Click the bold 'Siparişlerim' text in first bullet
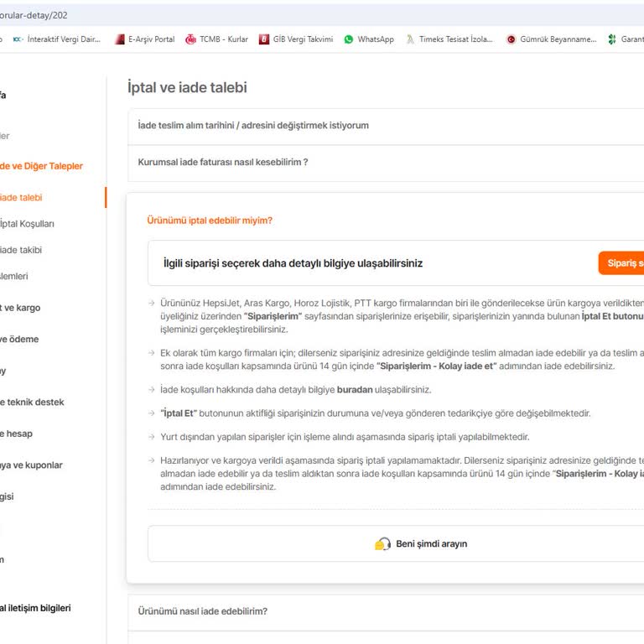The height and width of the screenshot is (644, 644). pyautogui.click(x=273, y=316)
